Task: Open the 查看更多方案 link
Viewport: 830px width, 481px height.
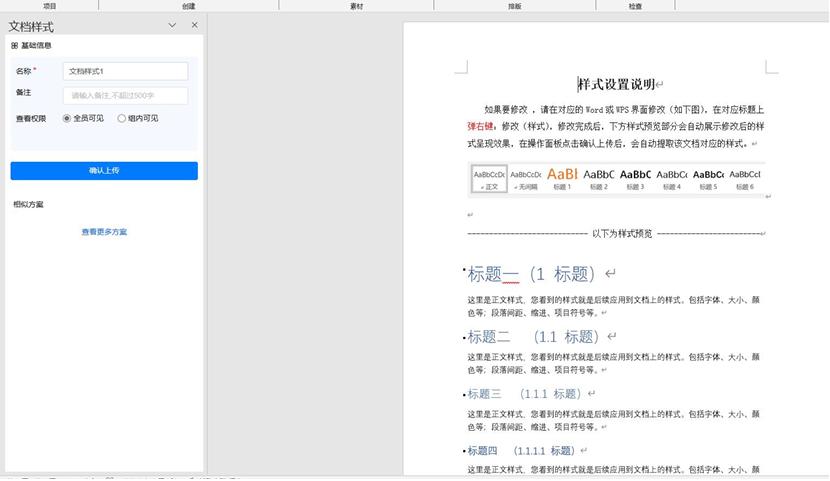Action: click(x=104, y=232)
